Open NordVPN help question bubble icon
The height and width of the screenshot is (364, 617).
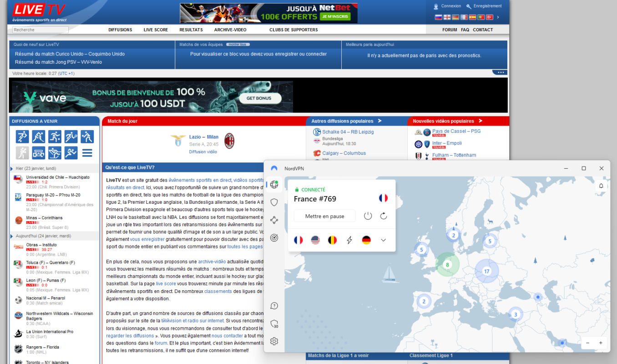click(274, 306)
